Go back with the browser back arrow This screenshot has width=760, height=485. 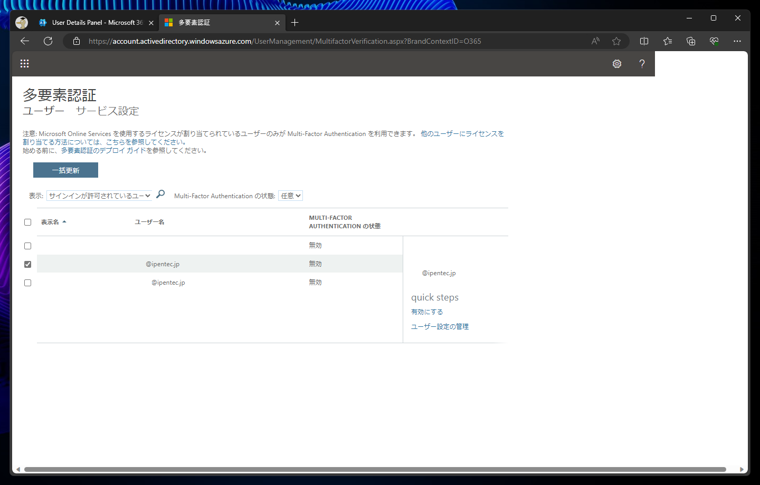pyautogui.click(x=25, y=41)
